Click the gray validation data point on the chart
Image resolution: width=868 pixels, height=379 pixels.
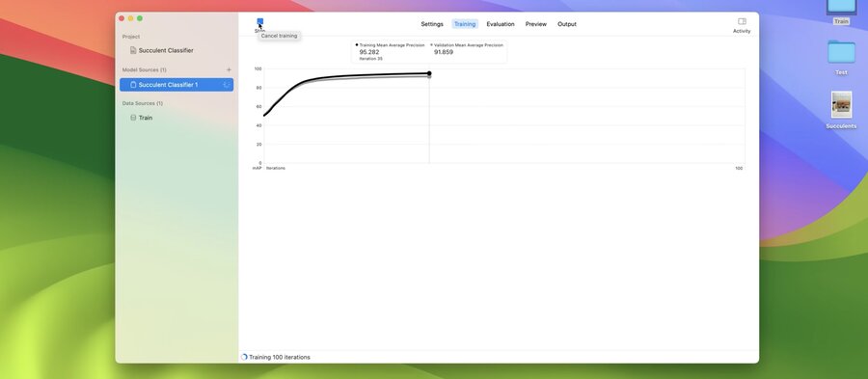[x=429, y=76]
